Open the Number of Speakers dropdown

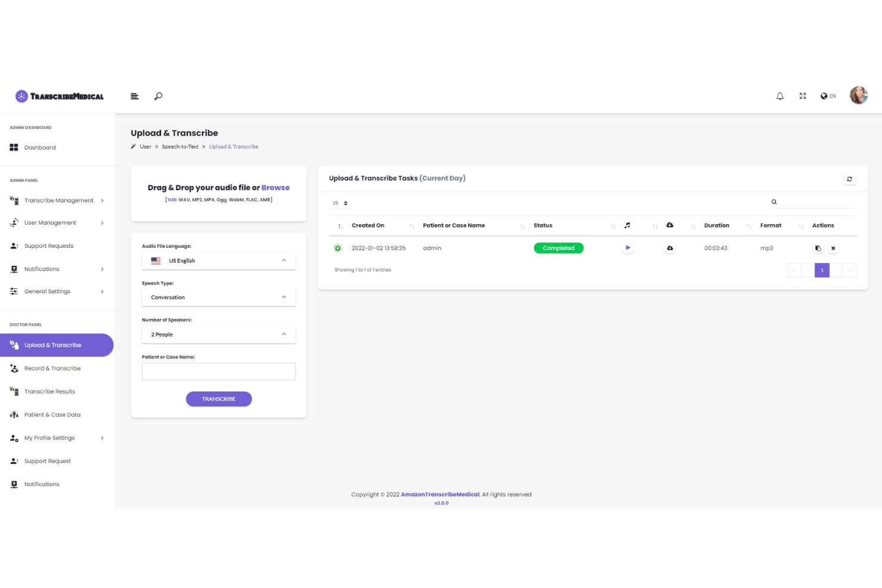(x=219, y=334)
